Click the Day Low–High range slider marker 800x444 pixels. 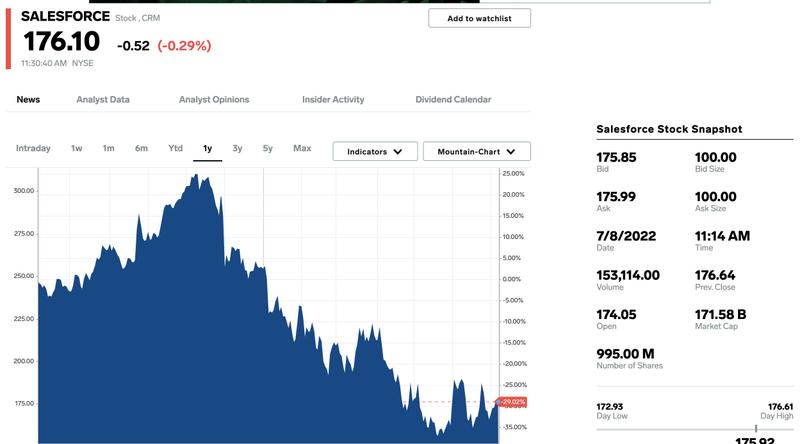tap(756, 429)
